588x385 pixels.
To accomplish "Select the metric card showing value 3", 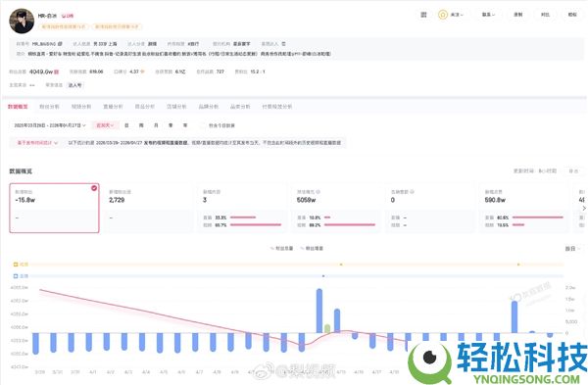I will (242, 208).
